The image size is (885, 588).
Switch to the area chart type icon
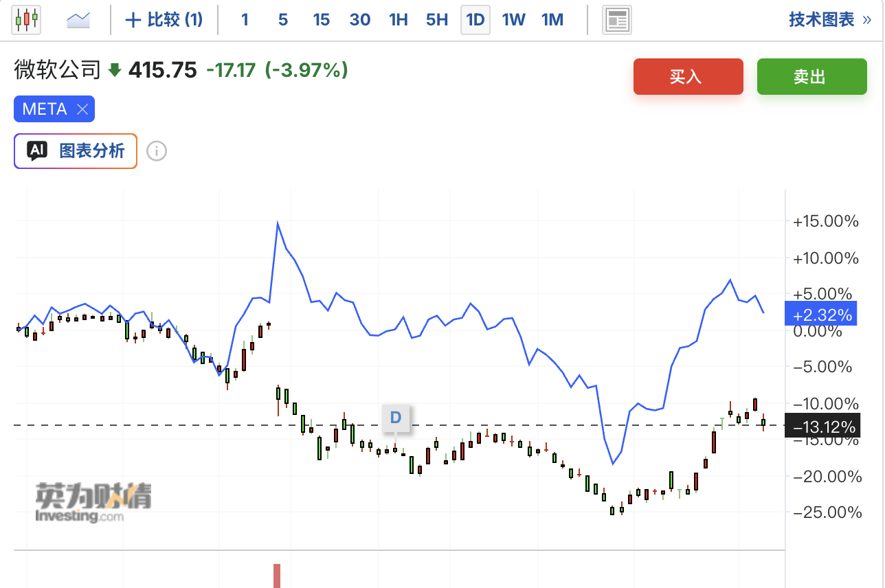point(78,20)
